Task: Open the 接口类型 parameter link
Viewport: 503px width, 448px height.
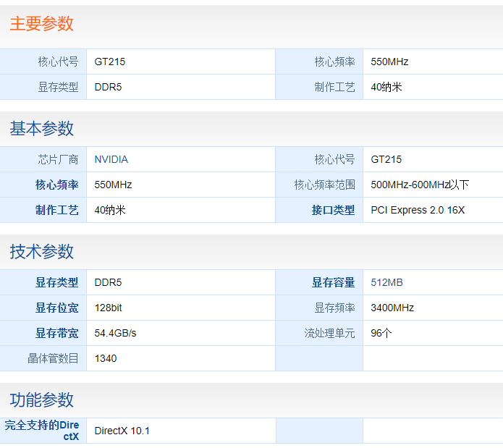Action: [x=333, y=210]
